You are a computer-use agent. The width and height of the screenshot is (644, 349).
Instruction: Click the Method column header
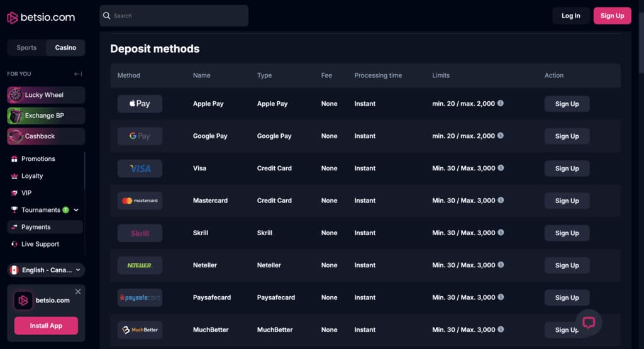[x=128, y=75]
